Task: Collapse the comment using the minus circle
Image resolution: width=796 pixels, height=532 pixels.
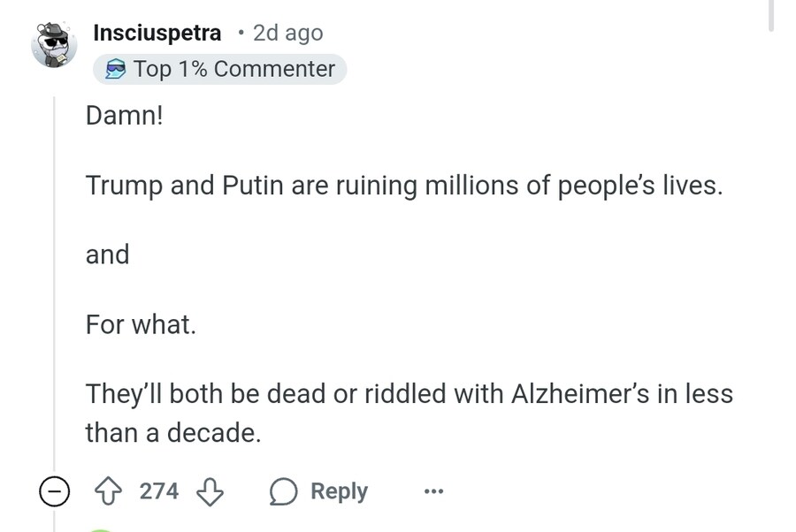Action: pyautogui.click(x=54, y=491)
